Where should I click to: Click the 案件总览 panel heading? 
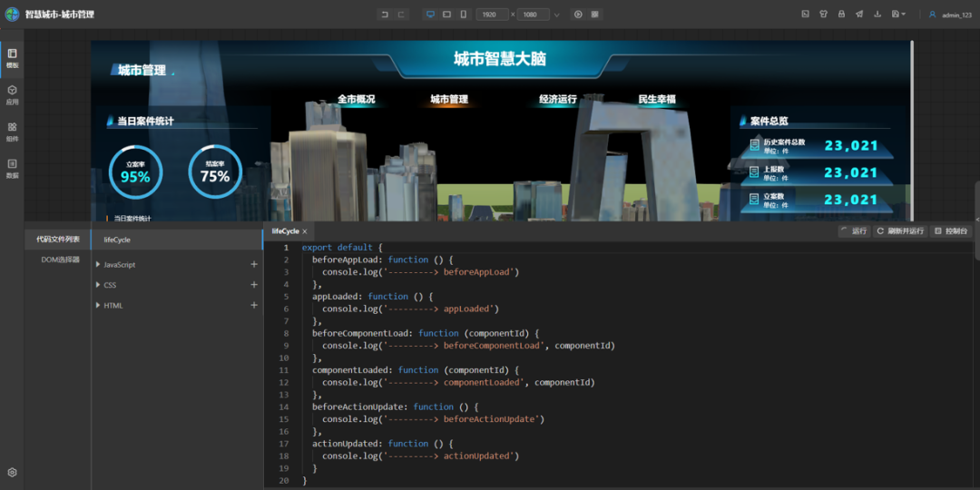click(x=769, y=122)
